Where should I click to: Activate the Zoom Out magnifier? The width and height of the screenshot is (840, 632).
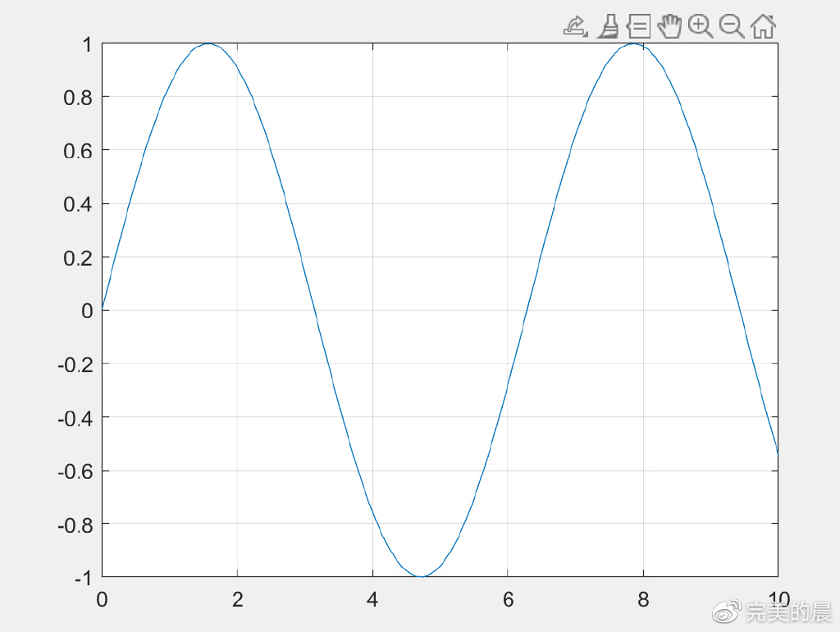[x=732, y=26]
